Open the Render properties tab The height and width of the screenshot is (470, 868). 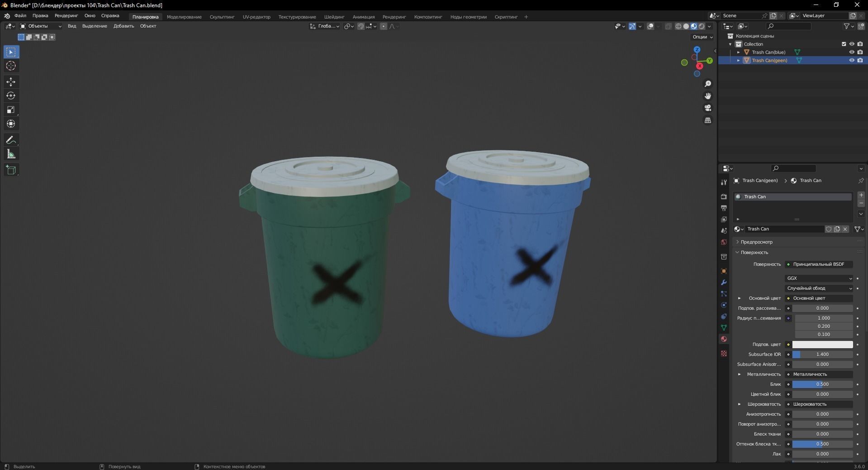click(723, 197)
